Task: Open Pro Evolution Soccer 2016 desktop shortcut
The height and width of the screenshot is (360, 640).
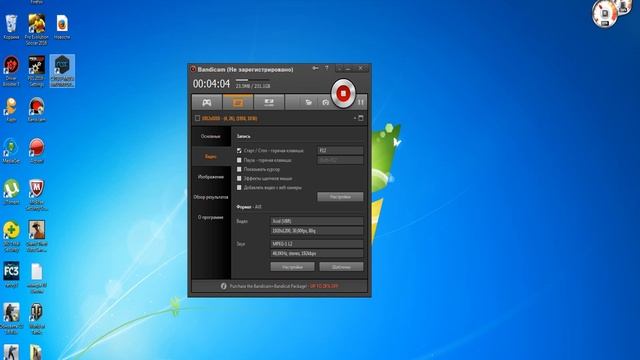Action: click(36, 29)
